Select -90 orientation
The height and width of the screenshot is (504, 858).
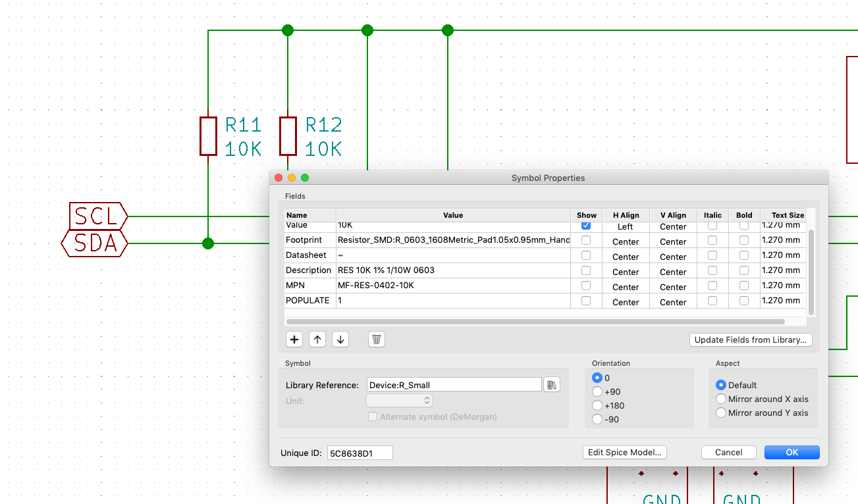coord(597,419)
